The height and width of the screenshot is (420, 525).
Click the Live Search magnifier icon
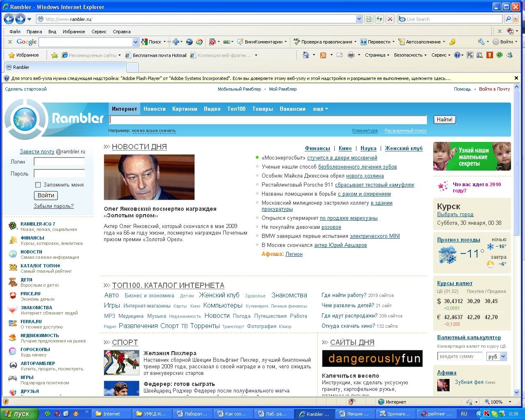coord(508,19)
